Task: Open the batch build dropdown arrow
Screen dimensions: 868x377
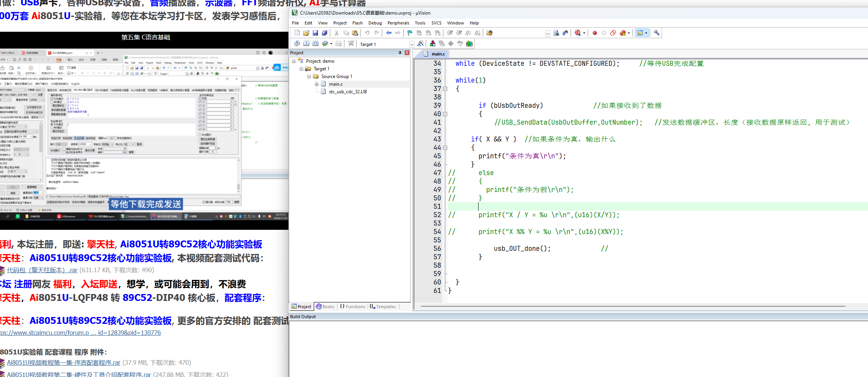Action: point(331,44)
